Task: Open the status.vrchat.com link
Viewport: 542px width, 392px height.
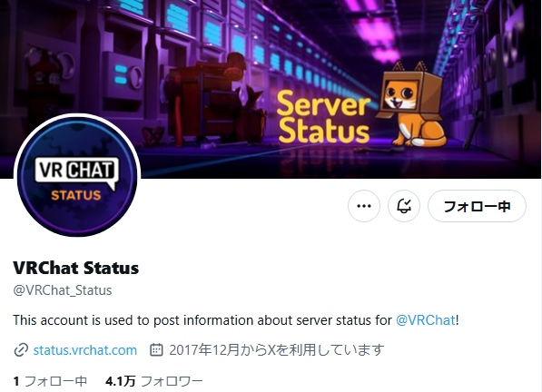Action: click(85, 350)
